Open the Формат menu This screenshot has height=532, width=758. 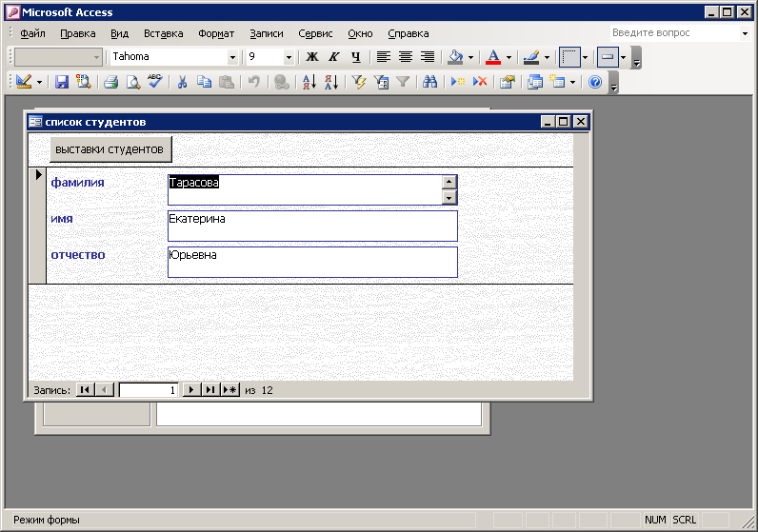[x=216, y=33]
